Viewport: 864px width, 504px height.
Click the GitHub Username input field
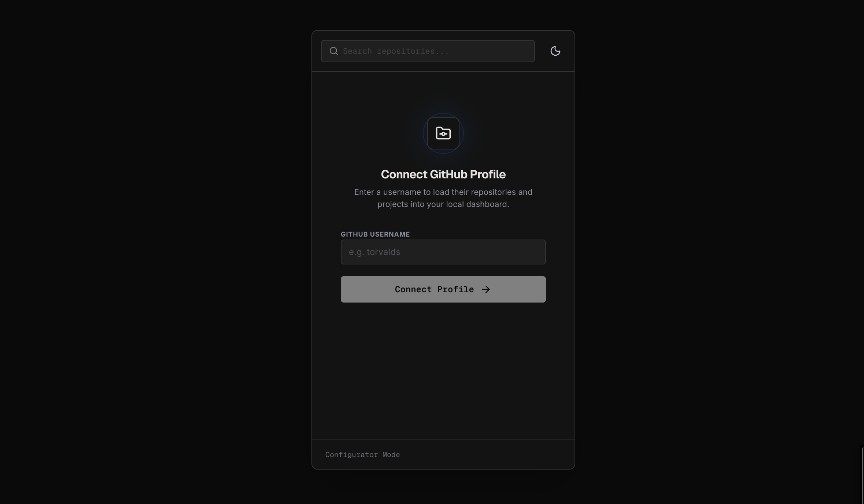pos(443,252)
